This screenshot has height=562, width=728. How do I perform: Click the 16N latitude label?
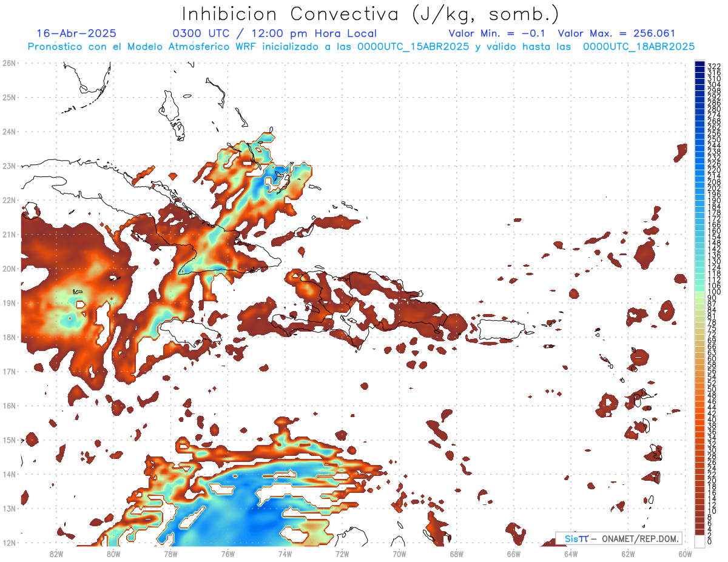pyautogui.click(x=9, y=406)
